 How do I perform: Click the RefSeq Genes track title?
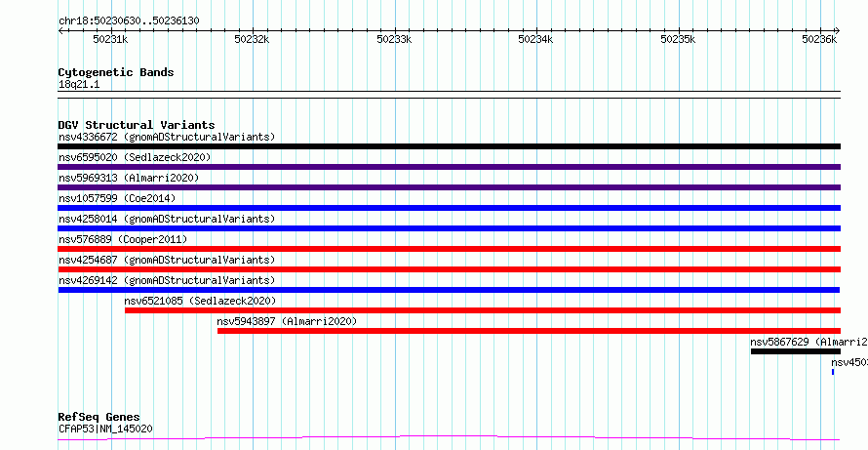coord(99,418)
